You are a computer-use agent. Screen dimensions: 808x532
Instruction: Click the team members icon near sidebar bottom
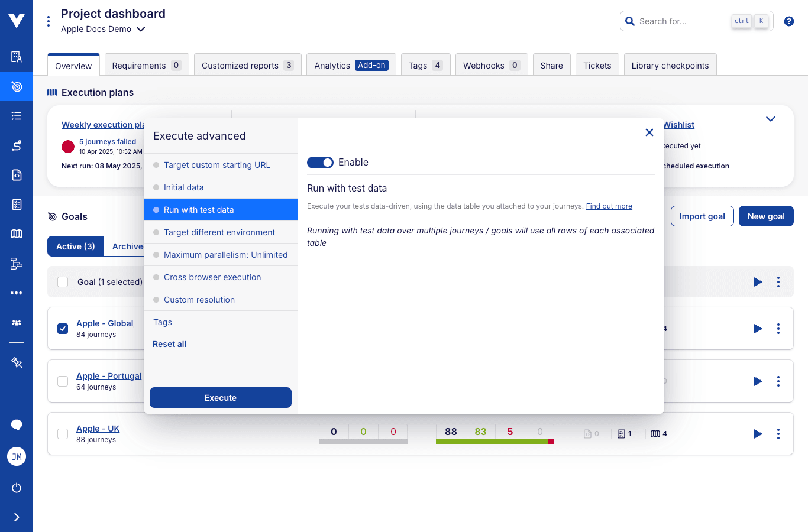click(x=17, y=322)
